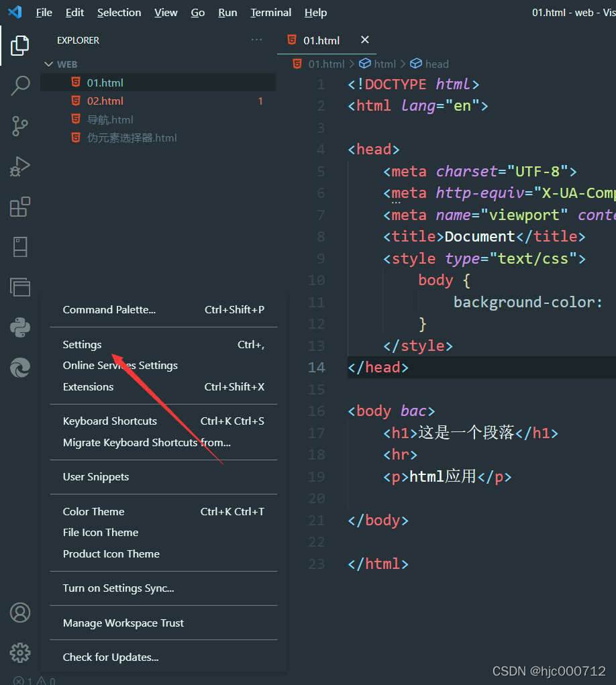Click the head breadcrumb cube icon

tap(416, 64)
